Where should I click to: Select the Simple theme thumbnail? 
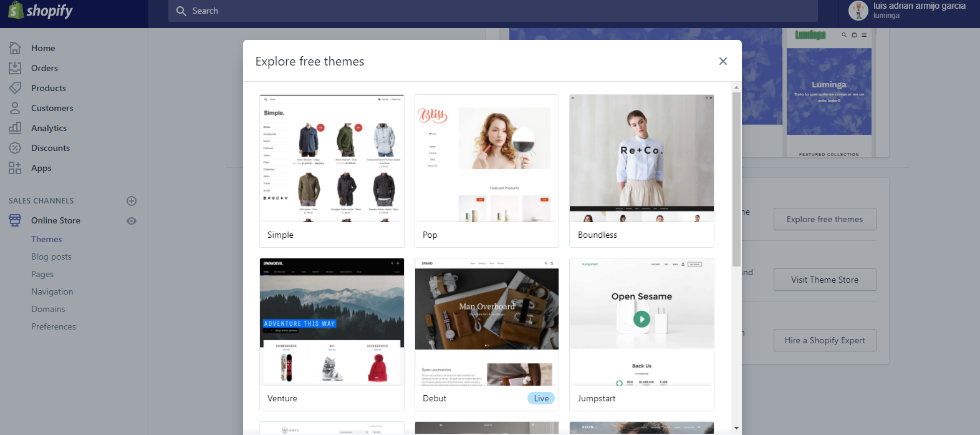tap(332, 159)
